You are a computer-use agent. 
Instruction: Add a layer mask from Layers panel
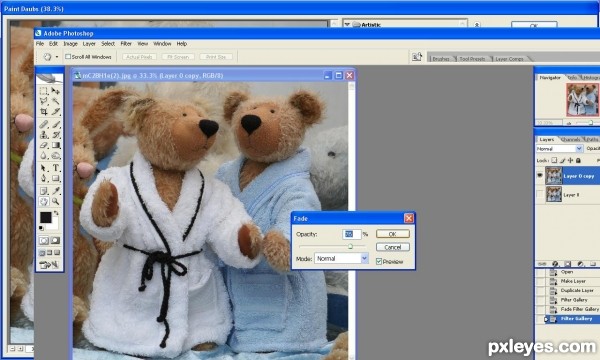coord(568,264)
